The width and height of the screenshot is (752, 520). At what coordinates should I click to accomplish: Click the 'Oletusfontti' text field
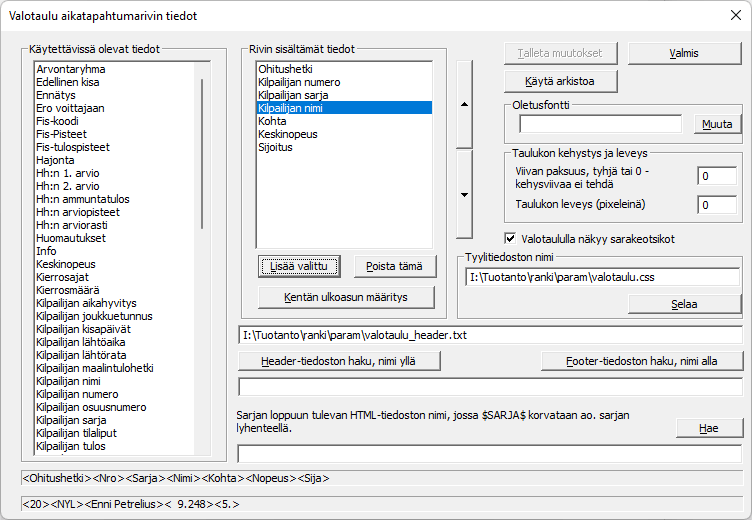click(600, 124)
